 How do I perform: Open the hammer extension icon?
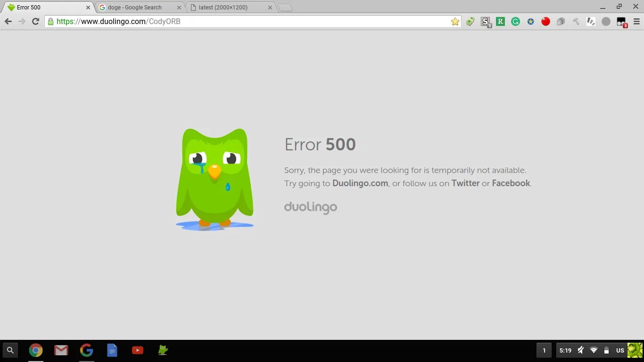point(576,22)
